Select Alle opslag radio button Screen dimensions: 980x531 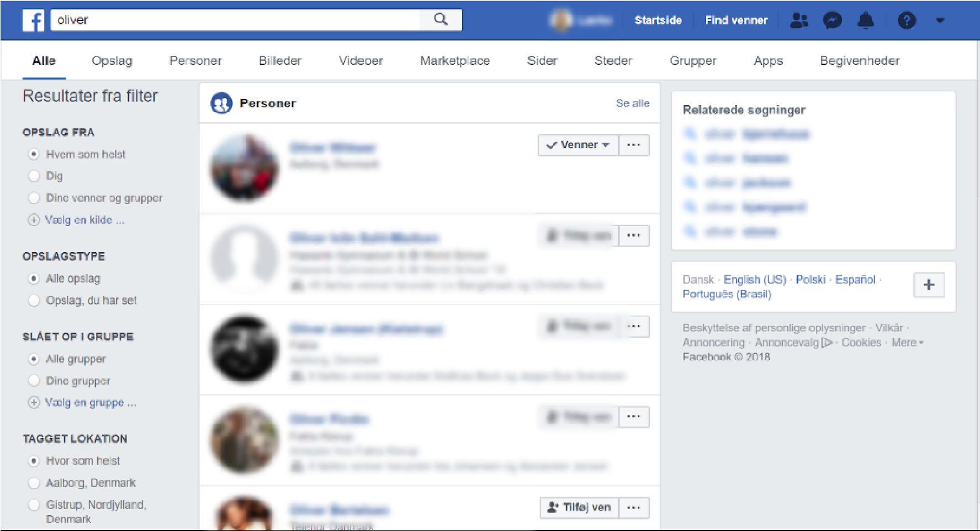click(x=34, y=278)
